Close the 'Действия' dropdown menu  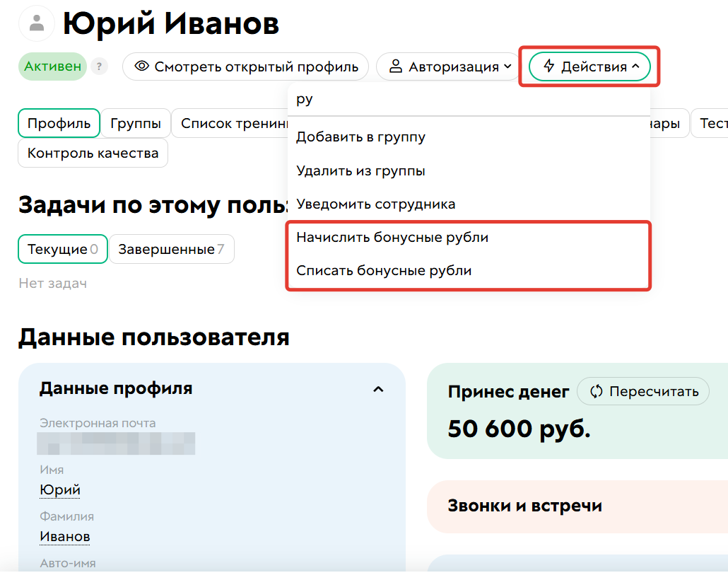coord(589,66)
